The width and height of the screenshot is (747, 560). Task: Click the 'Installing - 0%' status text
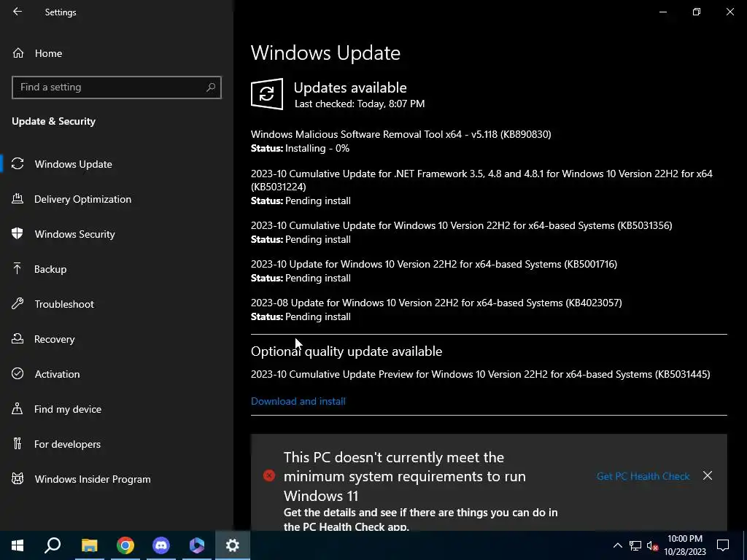point(317,149)
